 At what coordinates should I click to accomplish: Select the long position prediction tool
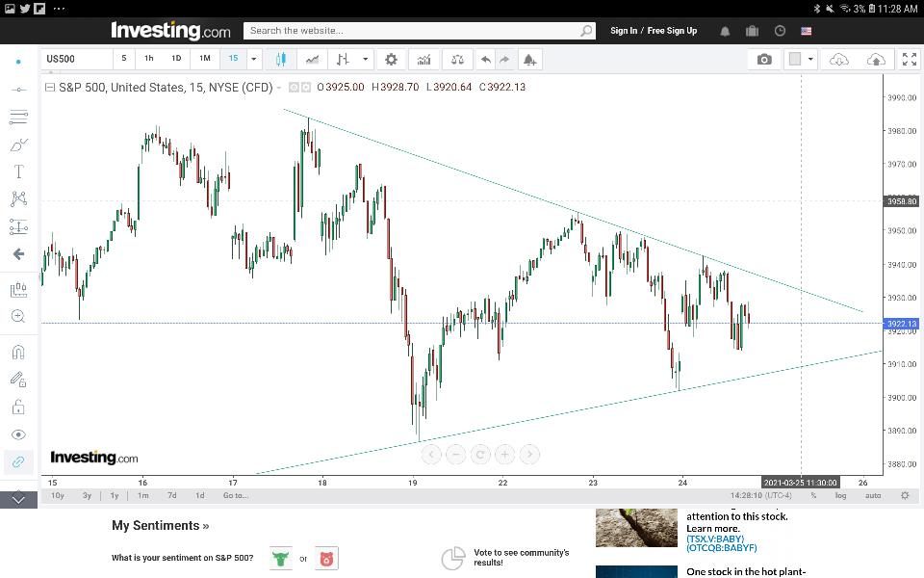[18, 226]
